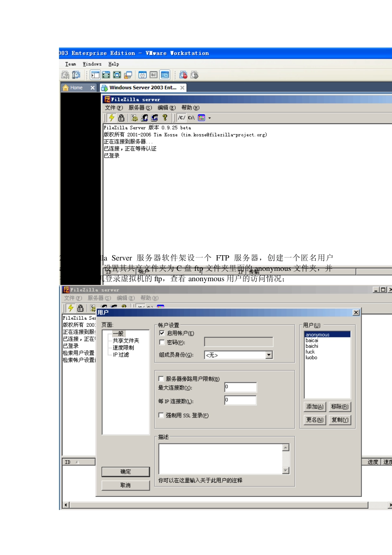Click the VMware capture movie icon
This screenshot has width=392, height=555.
tap(194, 75)
